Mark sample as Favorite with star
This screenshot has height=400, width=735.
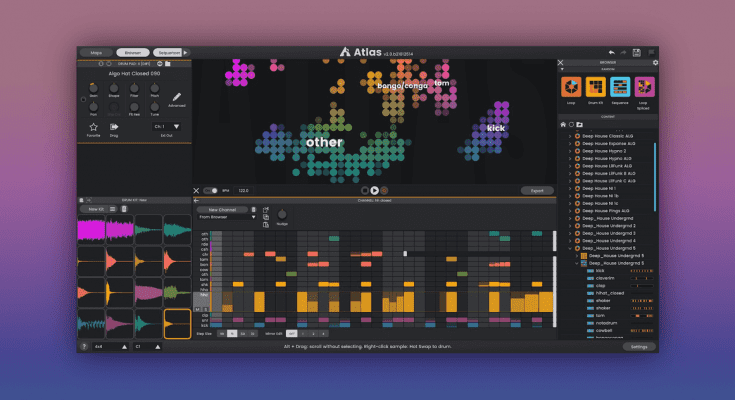coord(93,127)
